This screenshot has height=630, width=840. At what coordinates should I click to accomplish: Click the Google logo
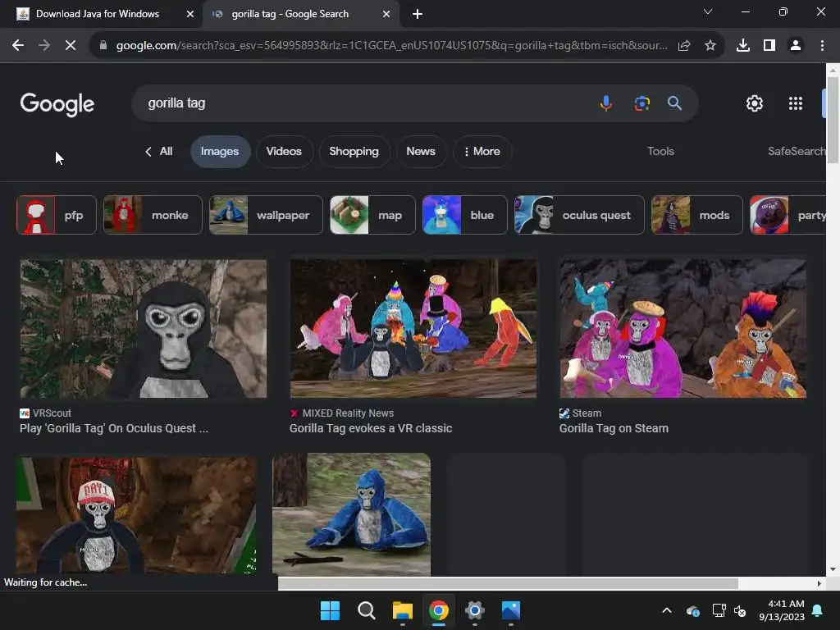click(x=57, y=104)
